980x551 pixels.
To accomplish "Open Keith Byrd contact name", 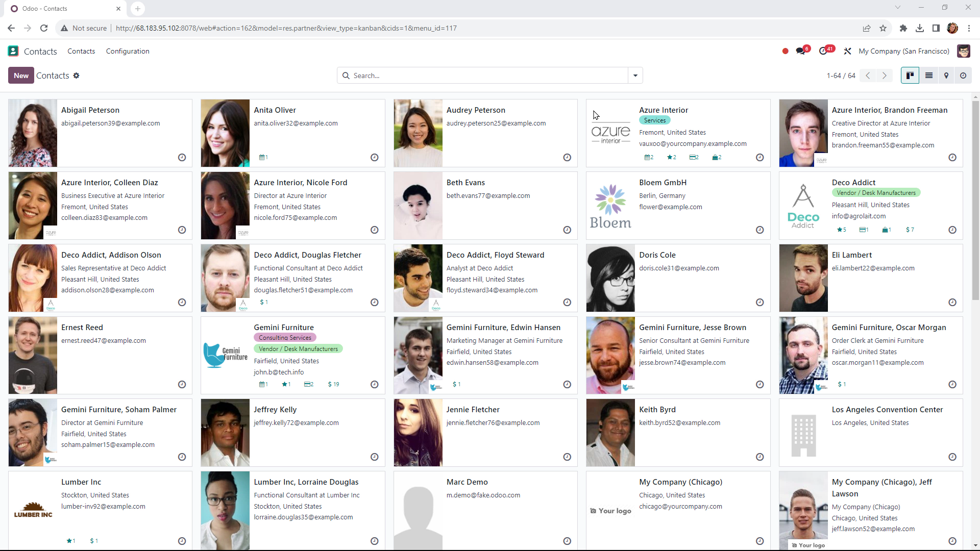I will coord(657,410).
